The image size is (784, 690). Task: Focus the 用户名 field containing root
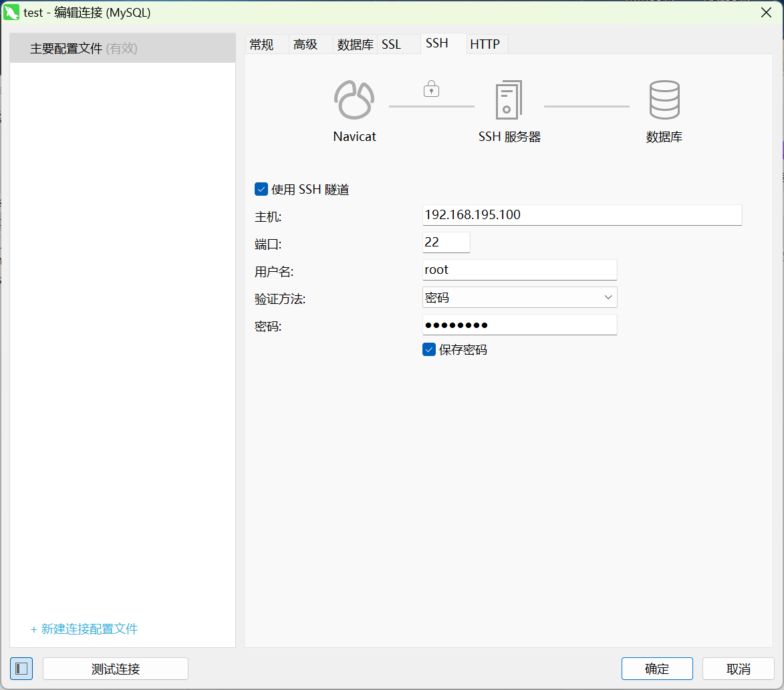click(519, 270)
